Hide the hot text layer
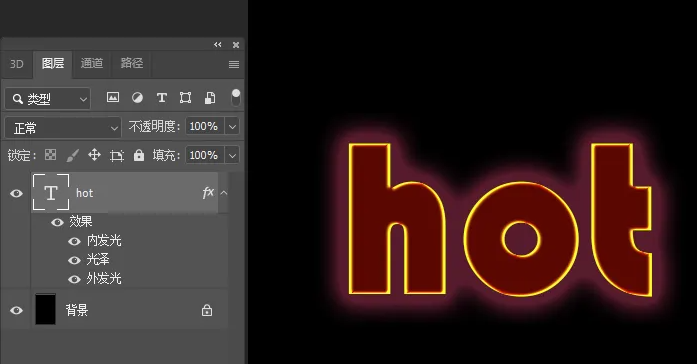This screenshot has width=697, height=364. (16, 193)
